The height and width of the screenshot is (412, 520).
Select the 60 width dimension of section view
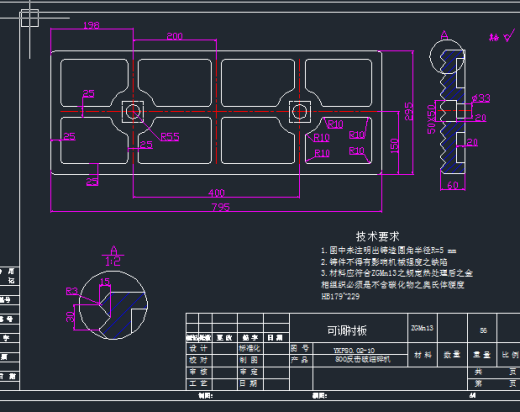pyautogui.click(x=452, y=185)
